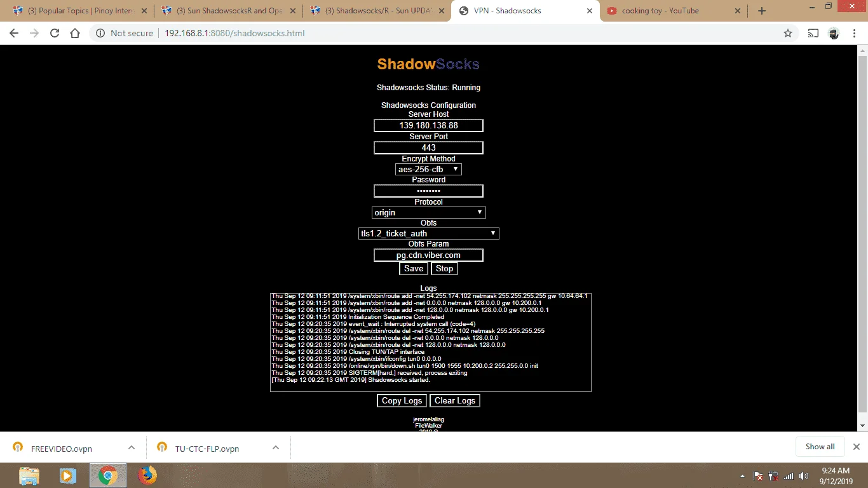Reload the Shadowsocks page
Viewport: 868px width, 488px height.
click(55, 33)
